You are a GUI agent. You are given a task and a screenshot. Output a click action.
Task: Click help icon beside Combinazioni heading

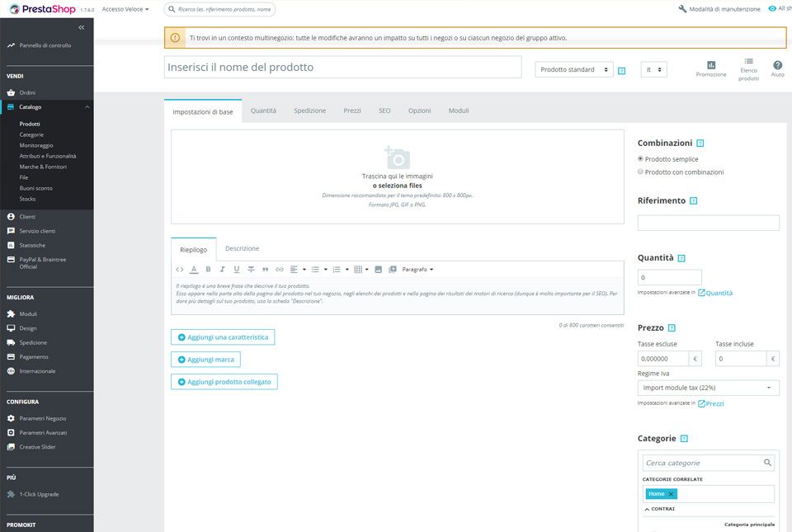click(x=700, y=144)
